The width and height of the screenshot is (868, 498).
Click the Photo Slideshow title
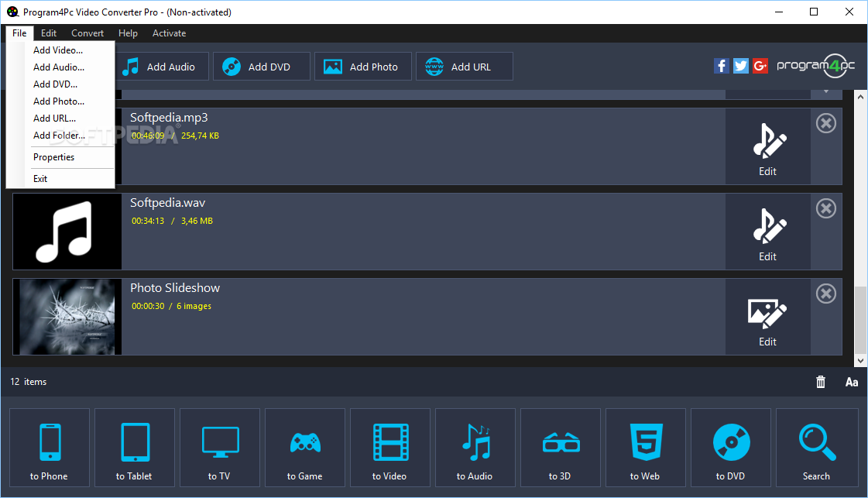[x=175, y=288]
